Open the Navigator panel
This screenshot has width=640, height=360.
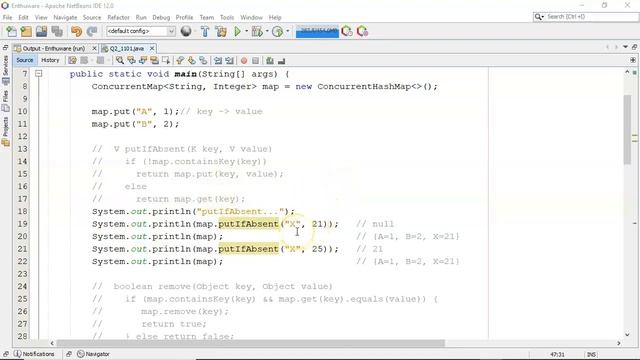click(x=93, y=354)
